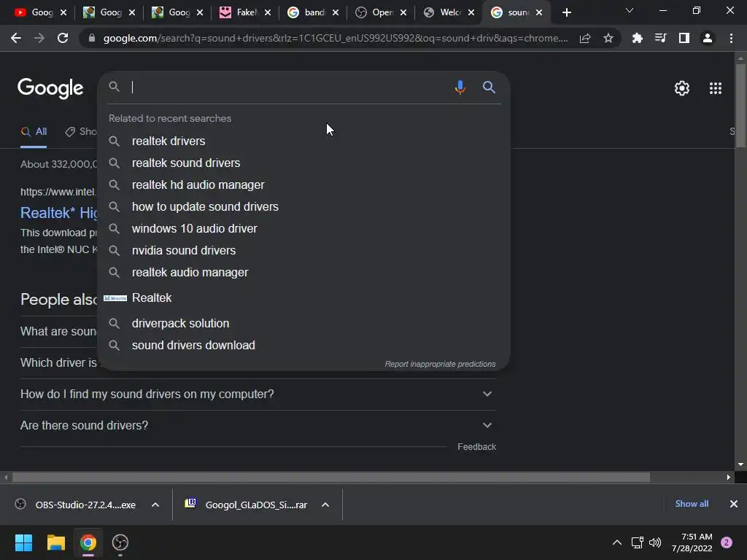Image resolution: width=747 pixels, height=560 pixels.
Task: Choose 'windows 10 audio driver' suggestion
Action: point(303,228)
